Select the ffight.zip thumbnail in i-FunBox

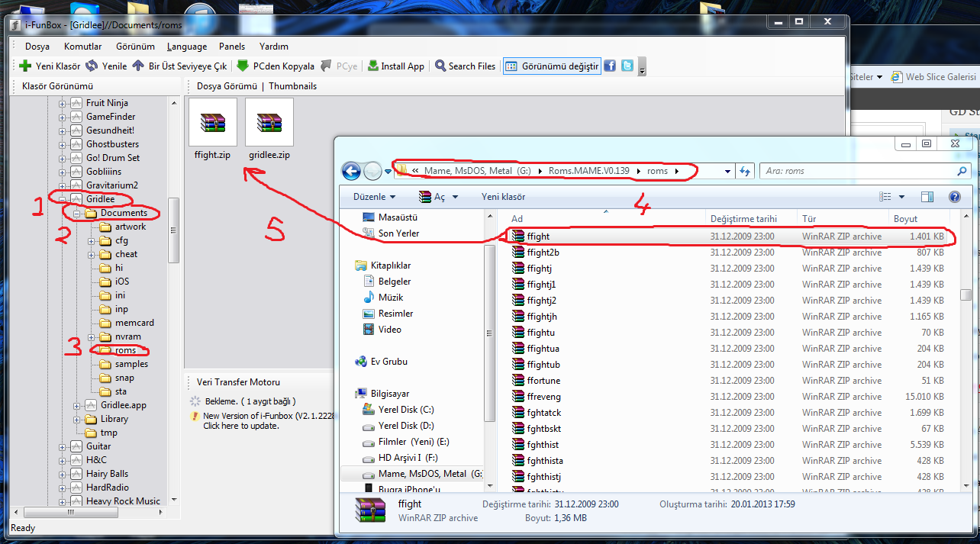click(x=213, y=129)
